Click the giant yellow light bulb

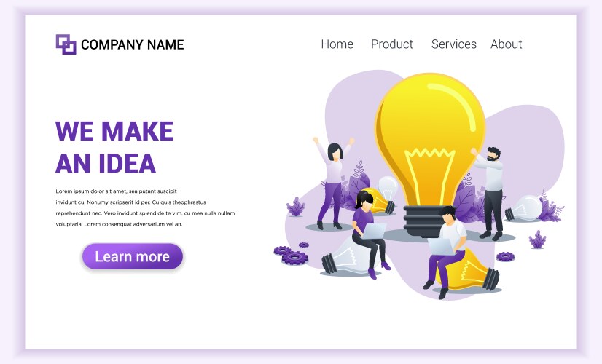430,154
